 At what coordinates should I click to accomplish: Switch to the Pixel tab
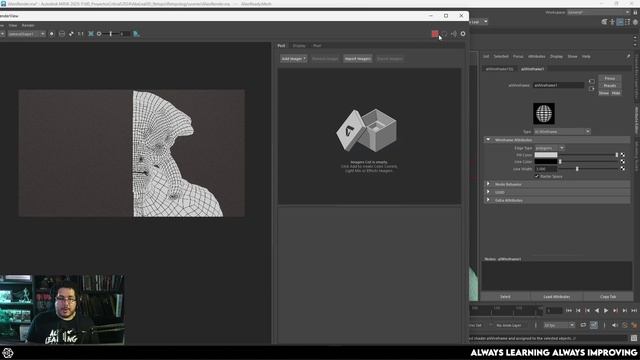(x=317, y=46)
